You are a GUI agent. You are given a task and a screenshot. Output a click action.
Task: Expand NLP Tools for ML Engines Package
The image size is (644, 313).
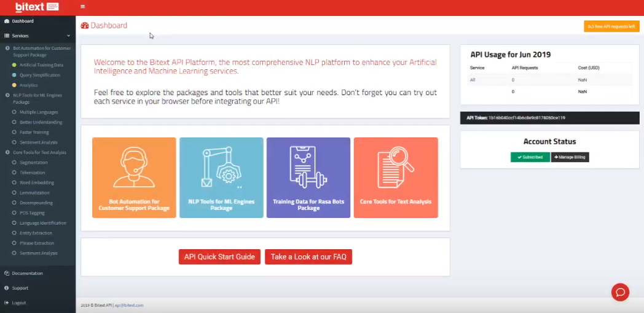tap(37, 98)
